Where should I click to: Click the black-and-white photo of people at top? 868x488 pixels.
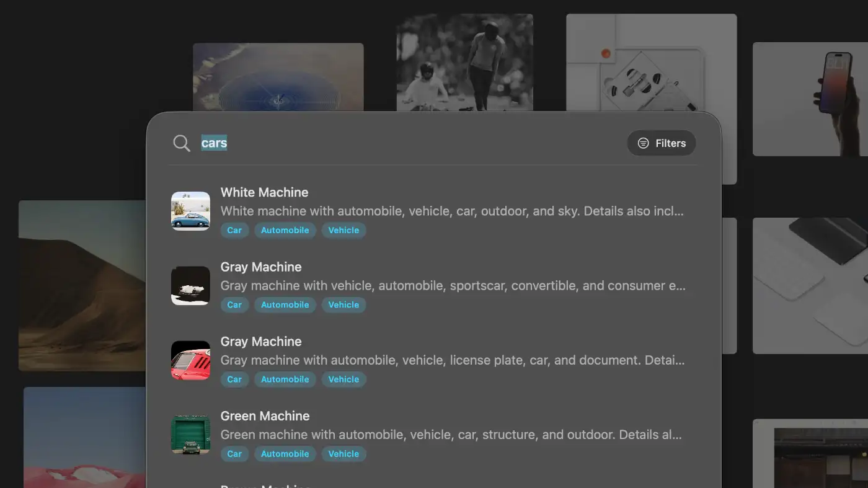click(x=464, y=62)
